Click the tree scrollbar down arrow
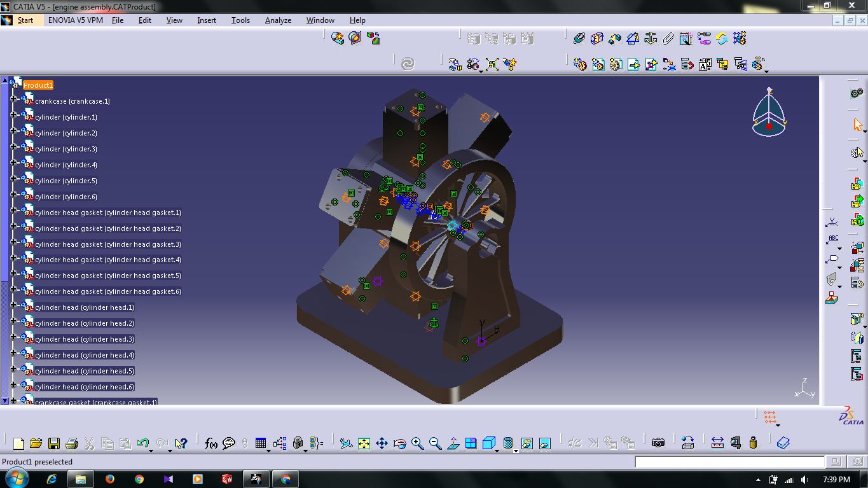 5,401
